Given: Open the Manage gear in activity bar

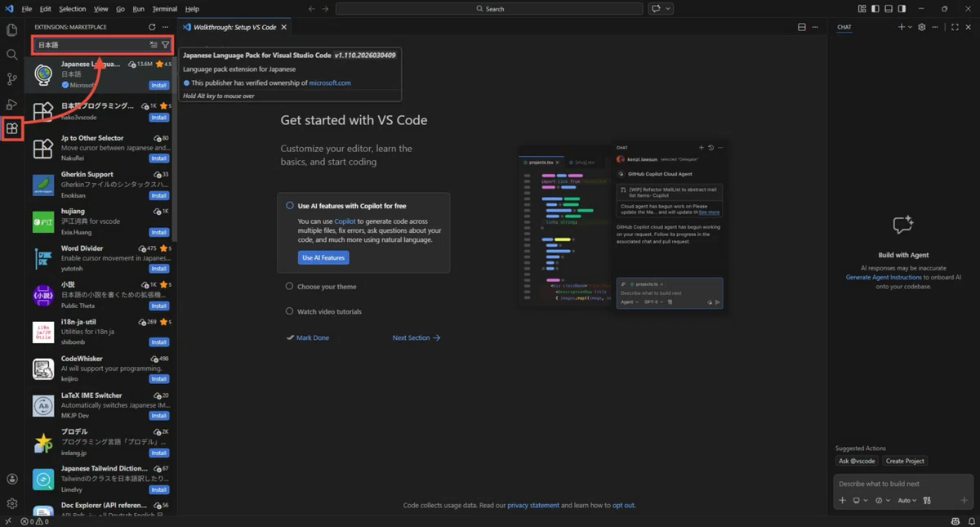Looking at the screenshot, I should pos(11,503).
